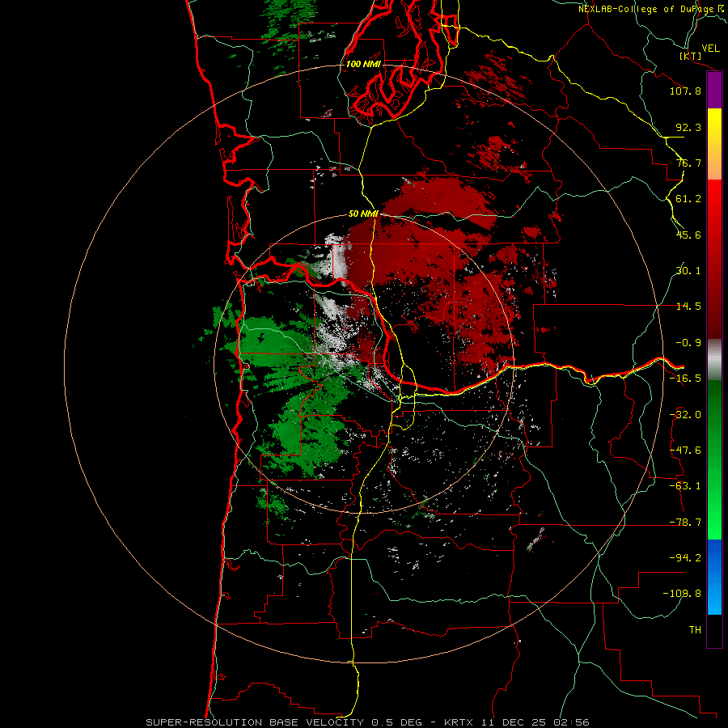This screenshot has width=728, height=728.
Task: Click the -94.2 value on the velocity scale
Action: point(685,558)
